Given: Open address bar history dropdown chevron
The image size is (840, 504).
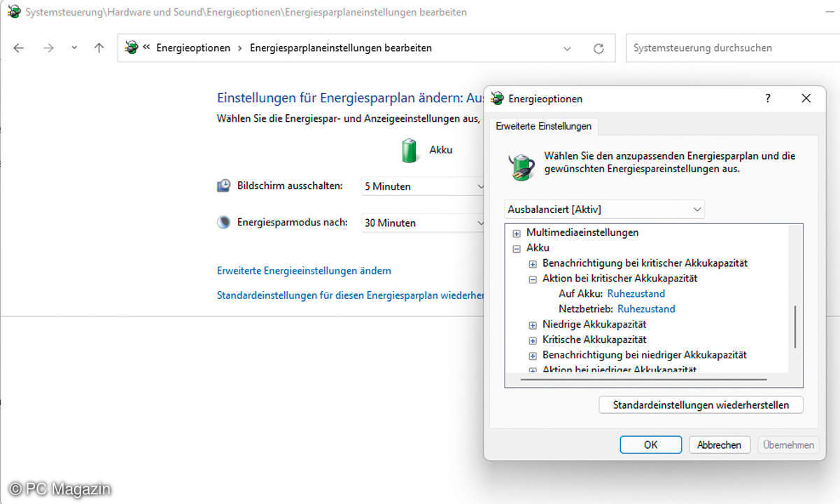Looking at the screenshot, I should 567,48.
